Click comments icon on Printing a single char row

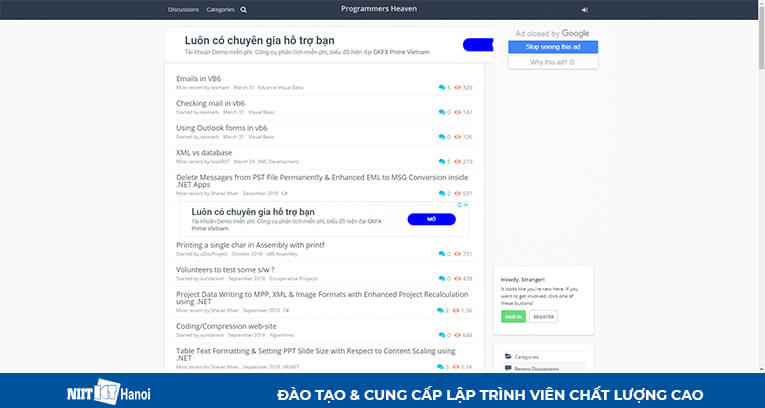pyautogui.click(x=442, y=254)
